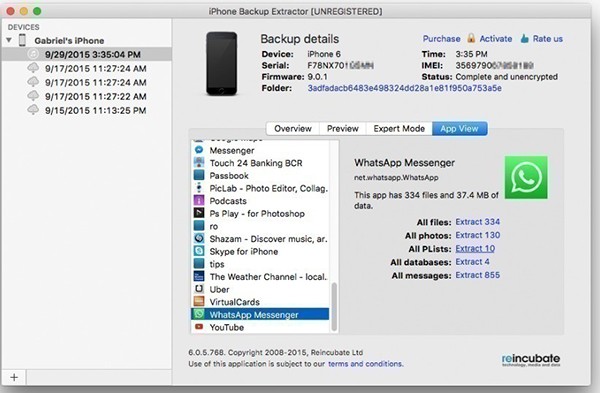Image resolution: width=600 pixels, height=393 pixels.
Task: Click the icon beside the tips entry
Action: point(199,264)
